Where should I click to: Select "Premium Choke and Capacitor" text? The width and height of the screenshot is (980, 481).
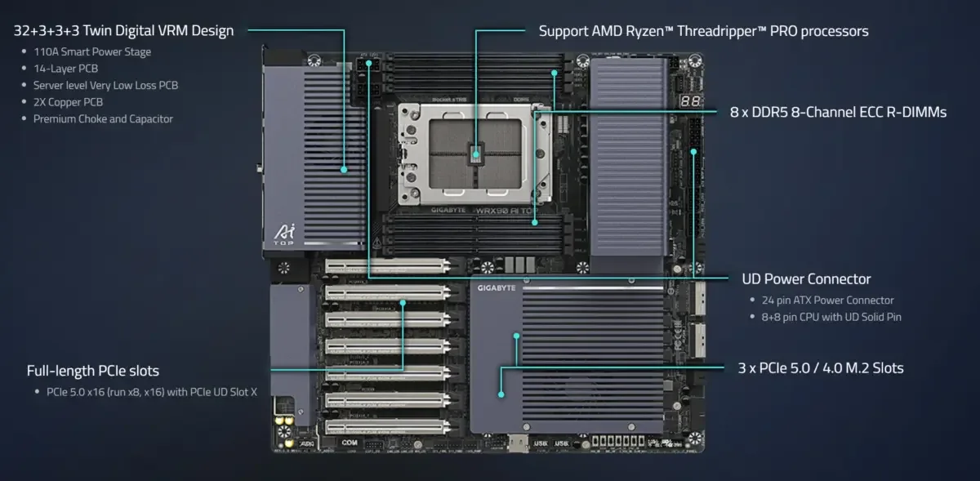point(103,118)
